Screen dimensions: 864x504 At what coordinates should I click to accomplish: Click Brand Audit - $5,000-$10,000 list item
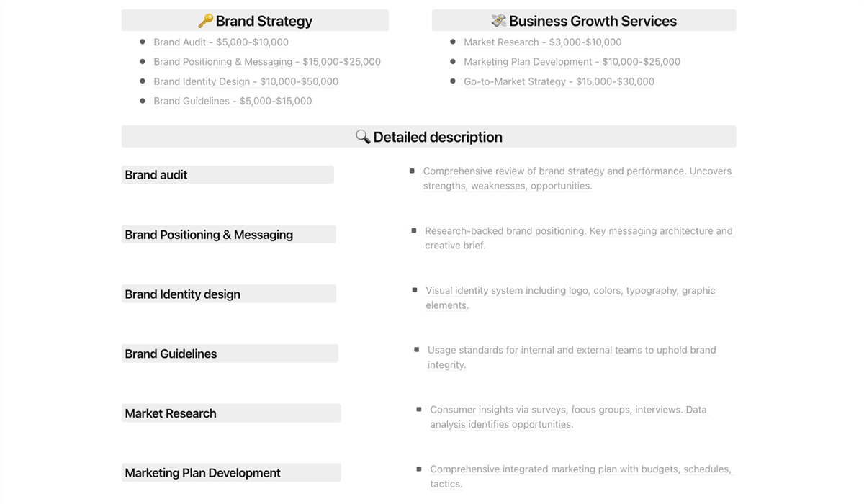(x=221, y=42)
